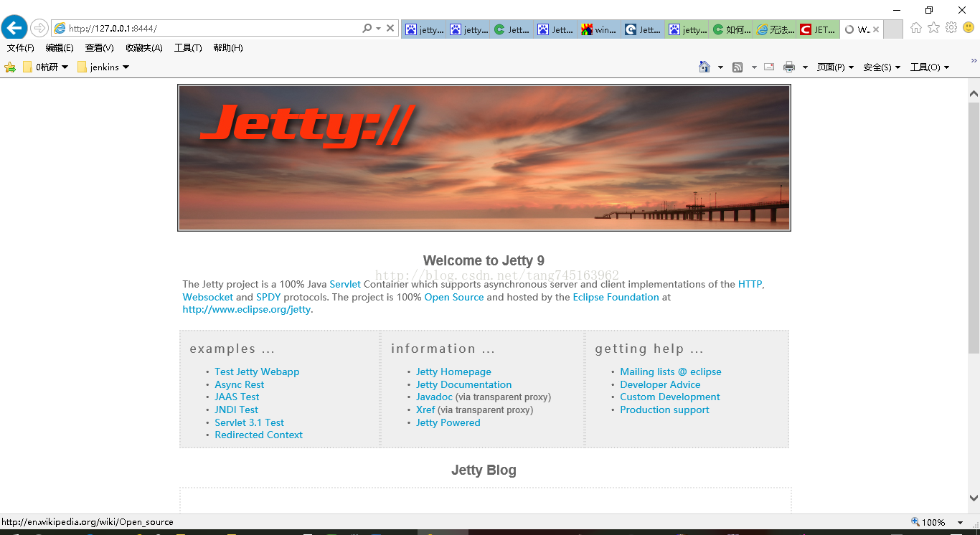
Task: Follow the HTTP link
Action: (x=750, y=284)
